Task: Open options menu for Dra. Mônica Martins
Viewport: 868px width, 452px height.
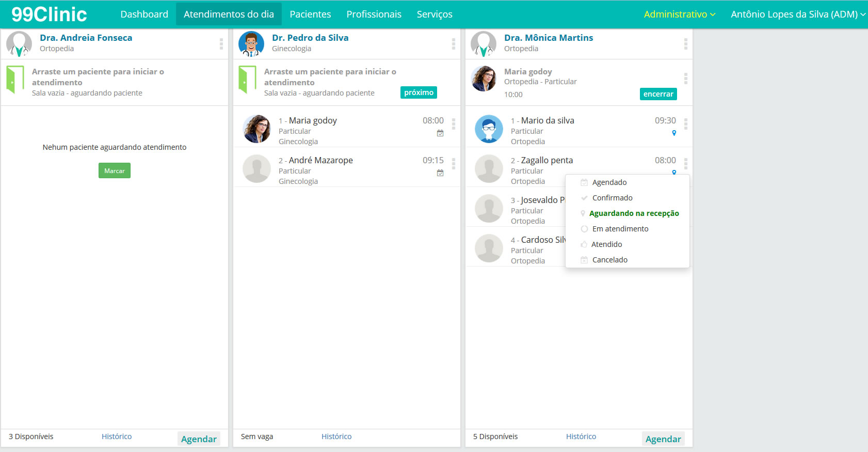Action: click(x=686, y=44)
